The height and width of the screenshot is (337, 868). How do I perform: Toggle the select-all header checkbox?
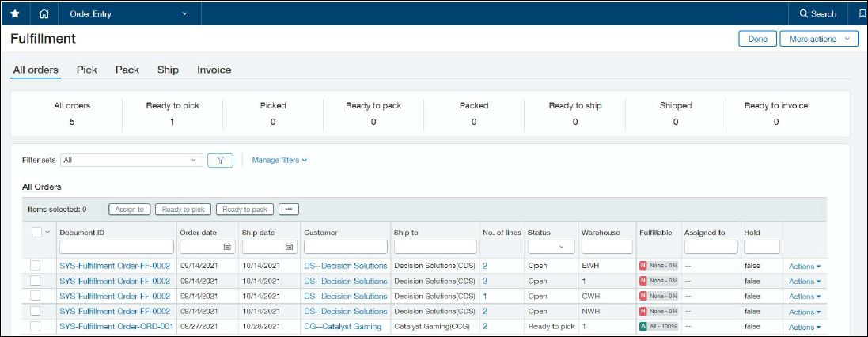36,233
